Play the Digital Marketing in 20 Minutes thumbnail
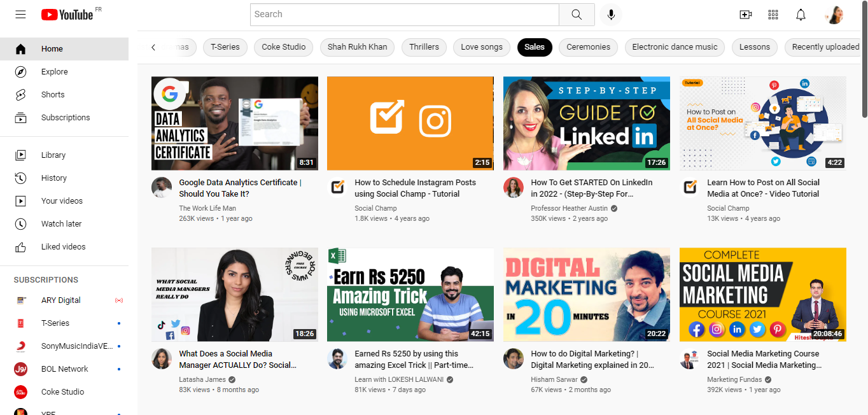 click(x=586, y=294)
